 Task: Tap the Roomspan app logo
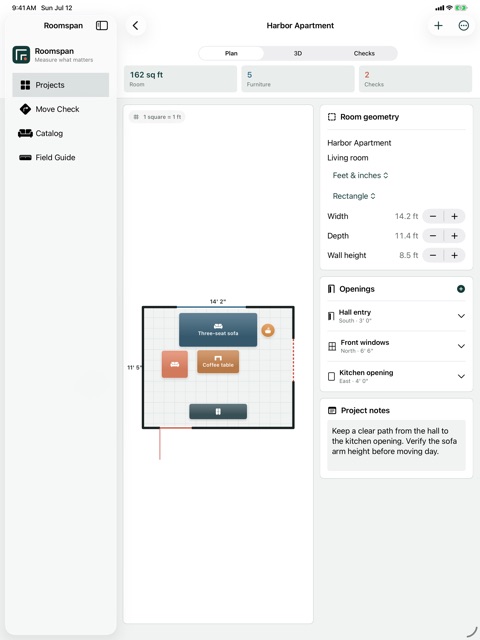[x=21, y=55]
